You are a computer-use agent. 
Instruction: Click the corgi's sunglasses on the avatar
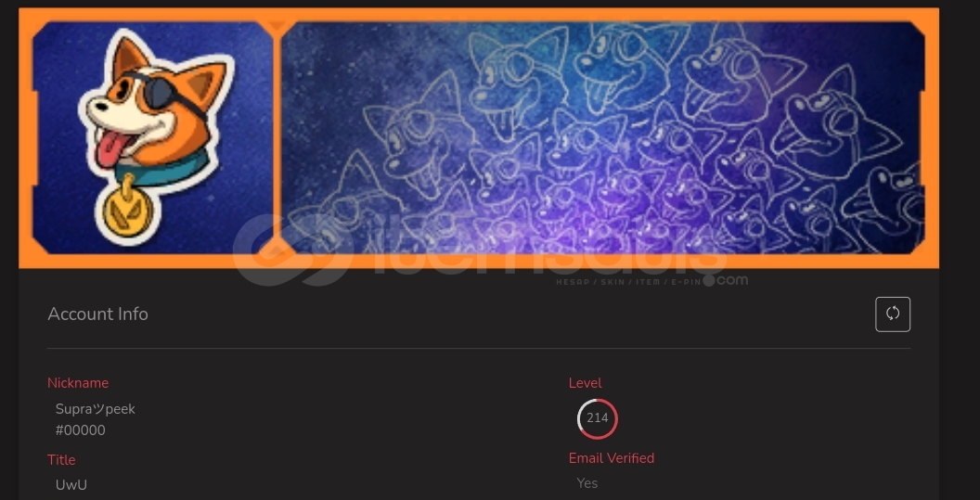click(x=163, y=94)
